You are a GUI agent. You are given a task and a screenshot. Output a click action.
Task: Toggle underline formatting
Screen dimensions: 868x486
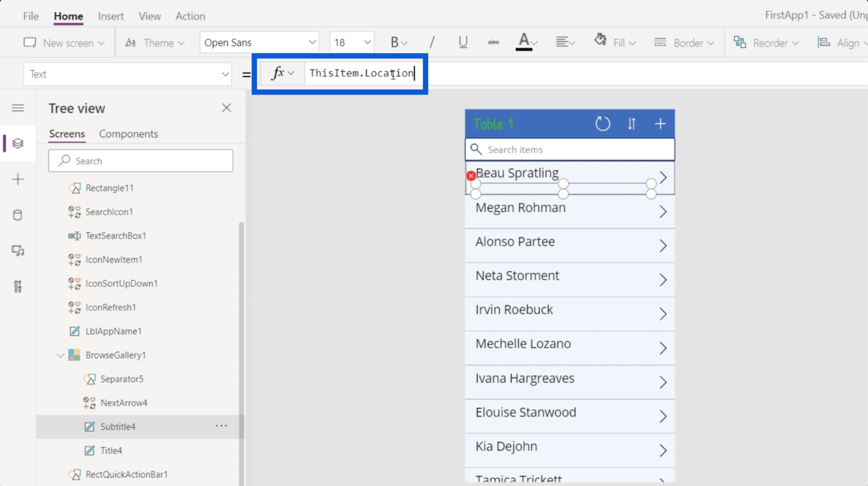[463, 42]
